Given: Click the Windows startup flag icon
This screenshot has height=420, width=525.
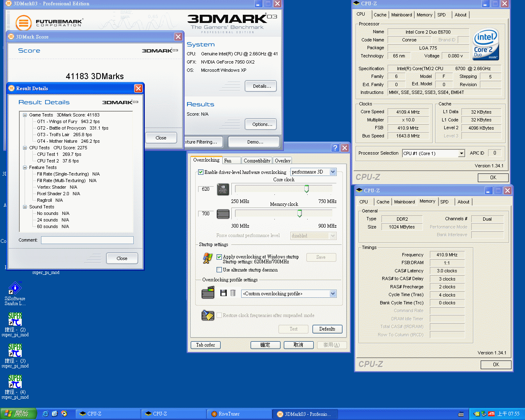Looking at the screenshot, I should pyautogui.click(x=208, y=258).
